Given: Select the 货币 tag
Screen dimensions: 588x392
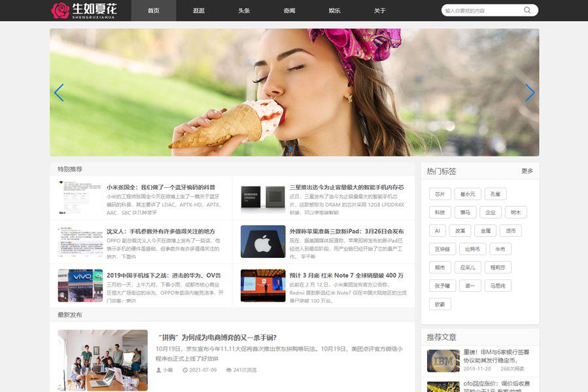Looking at the screenshot, I should pos(511,231).
